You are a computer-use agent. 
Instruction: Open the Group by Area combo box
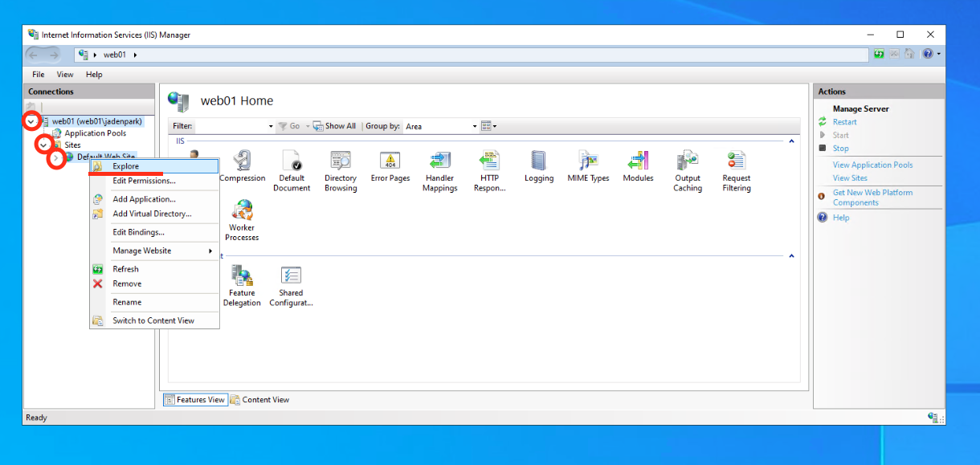[441, 126]
